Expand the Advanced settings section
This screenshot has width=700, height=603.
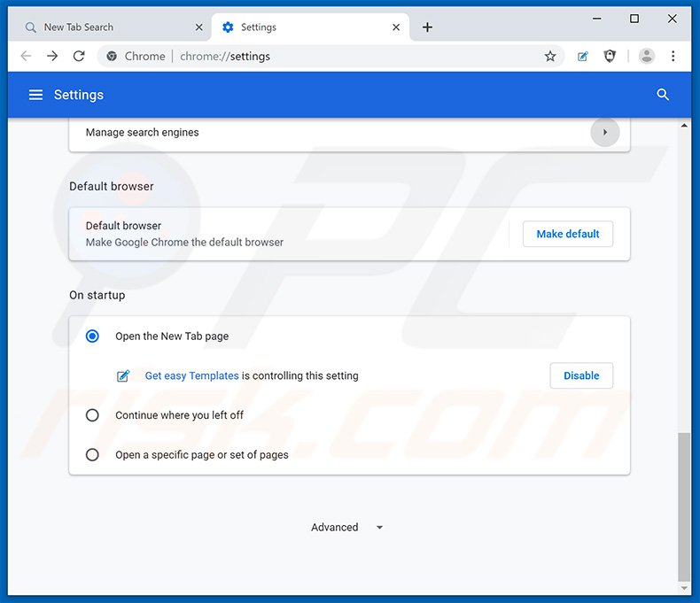[346, 527]
